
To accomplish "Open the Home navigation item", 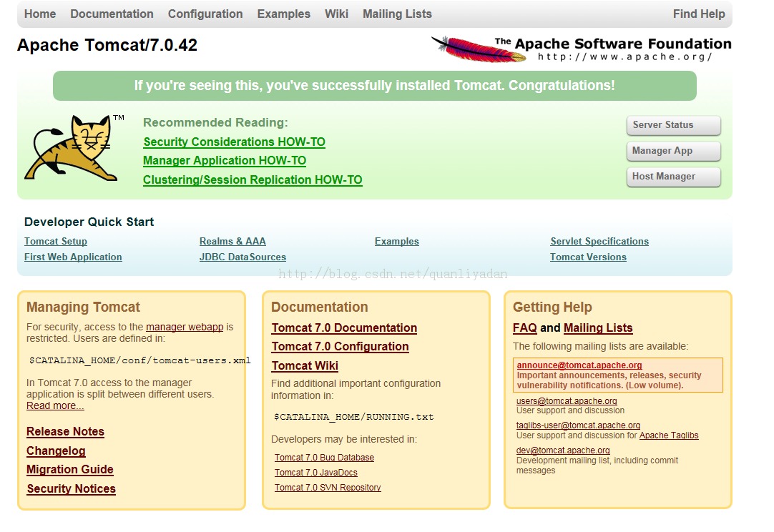I will click(x=40, y=14).
